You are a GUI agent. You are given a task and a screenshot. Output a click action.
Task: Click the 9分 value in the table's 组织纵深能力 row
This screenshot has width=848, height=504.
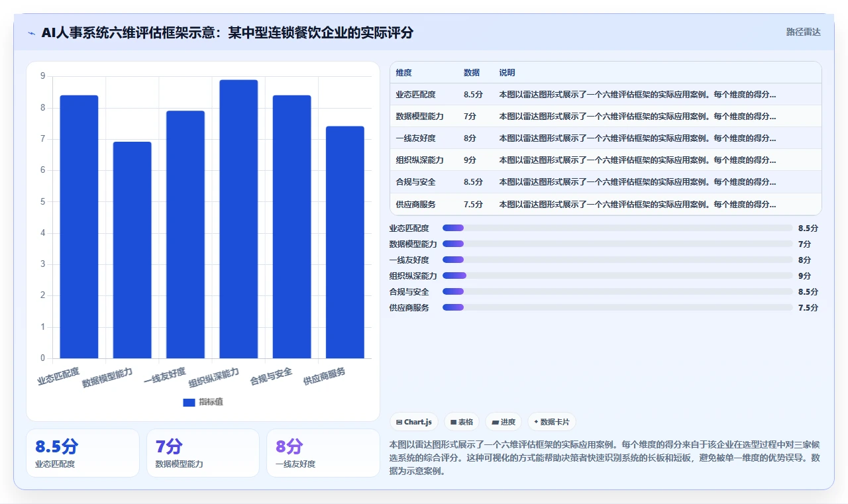coord(470,160)
